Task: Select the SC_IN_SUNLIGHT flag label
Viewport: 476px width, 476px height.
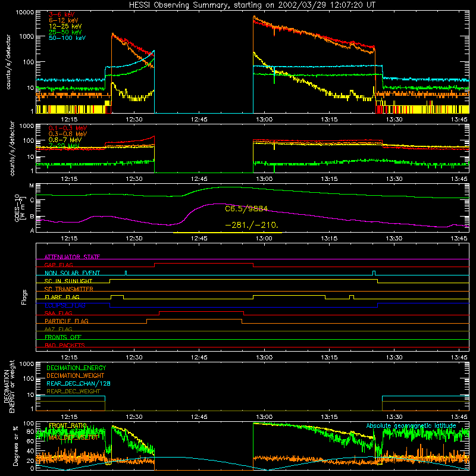Action: coord(68,281)
